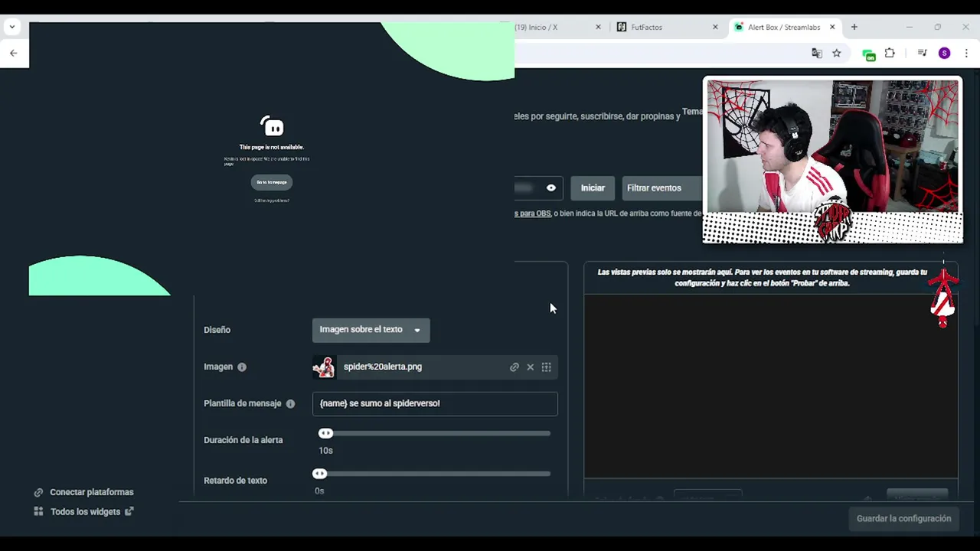Click the spider%20alerta.png file name
980x551 pixels.
tap(383, 367)
